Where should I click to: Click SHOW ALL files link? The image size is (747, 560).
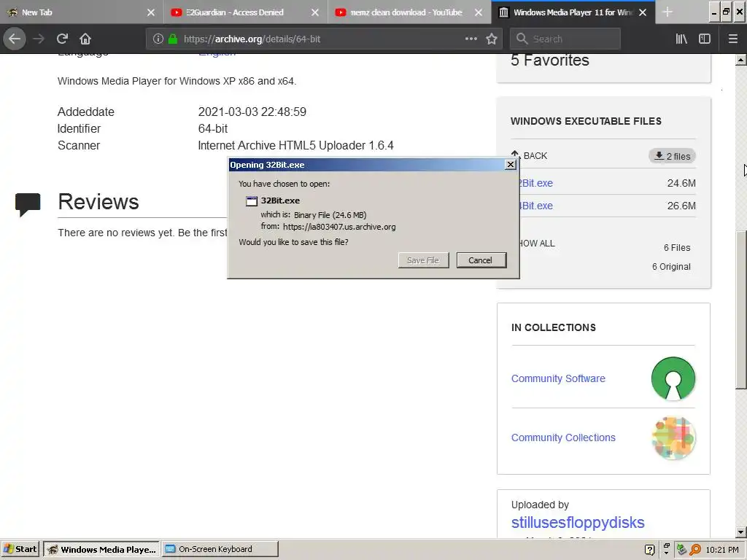(x=537, y=244)
